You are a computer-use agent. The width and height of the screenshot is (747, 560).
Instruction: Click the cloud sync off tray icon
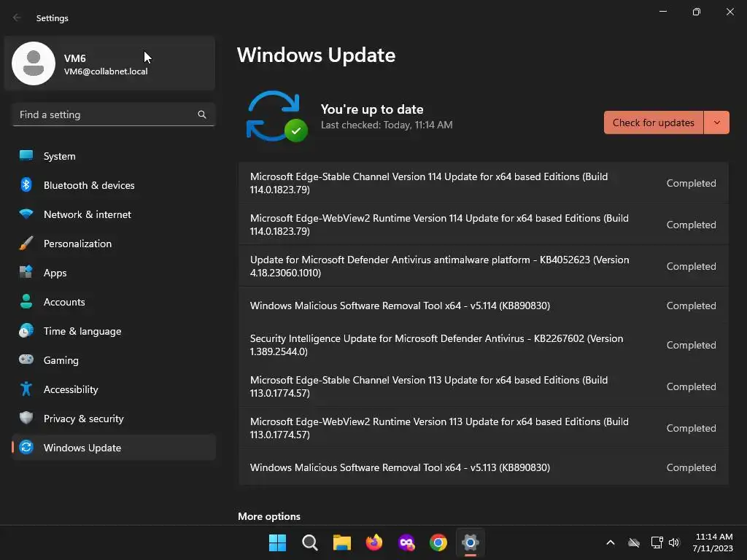(x=634, y=542)
